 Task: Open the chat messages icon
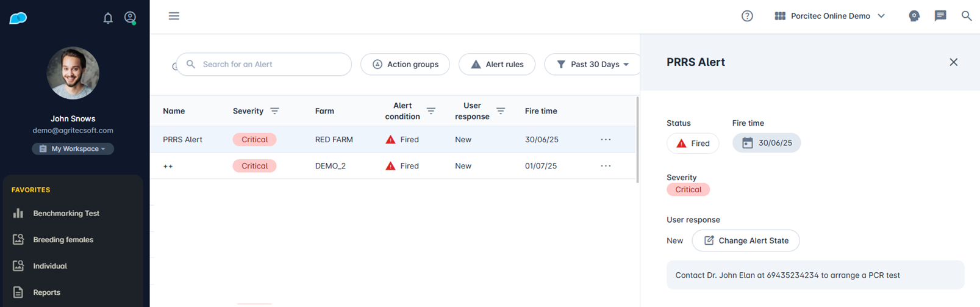pyautogui.click(x=940, y=16)
